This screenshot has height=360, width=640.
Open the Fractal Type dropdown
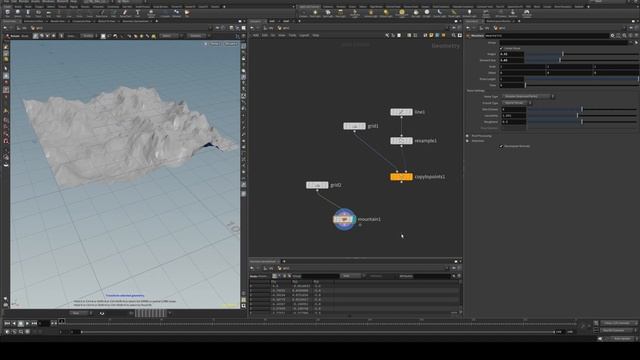pyautogui.click(x=517, y=103)
